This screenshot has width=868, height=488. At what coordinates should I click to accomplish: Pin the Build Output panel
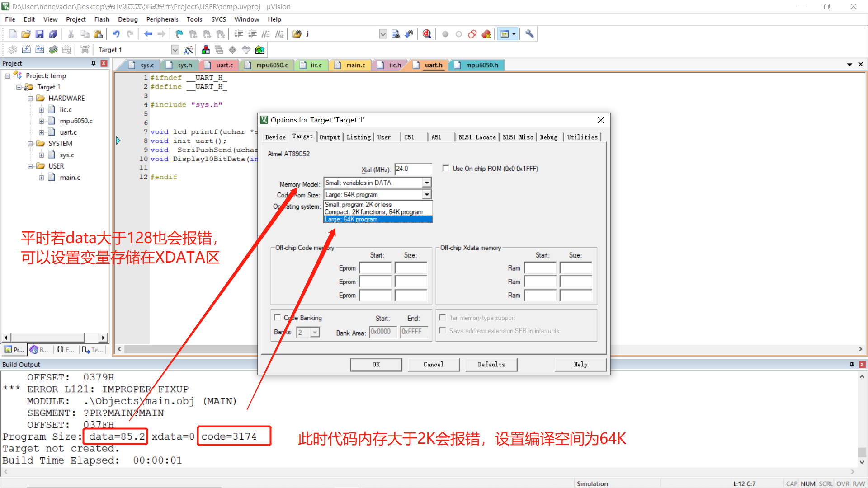(852, 364)
